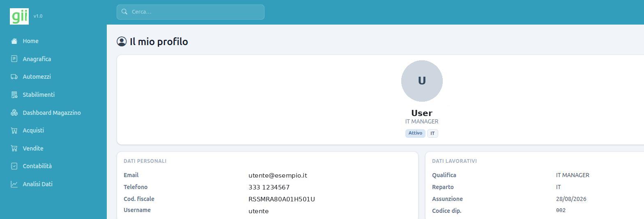
Task: Click the Contabilità checklist icon
Action: point(14,166)
